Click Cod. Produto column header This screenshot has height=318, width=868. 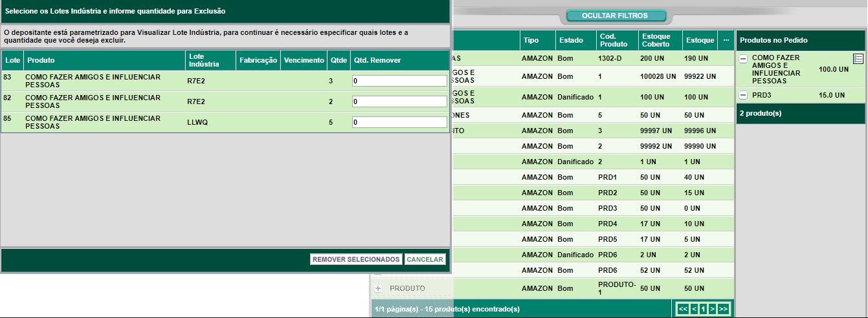(616, 40)
